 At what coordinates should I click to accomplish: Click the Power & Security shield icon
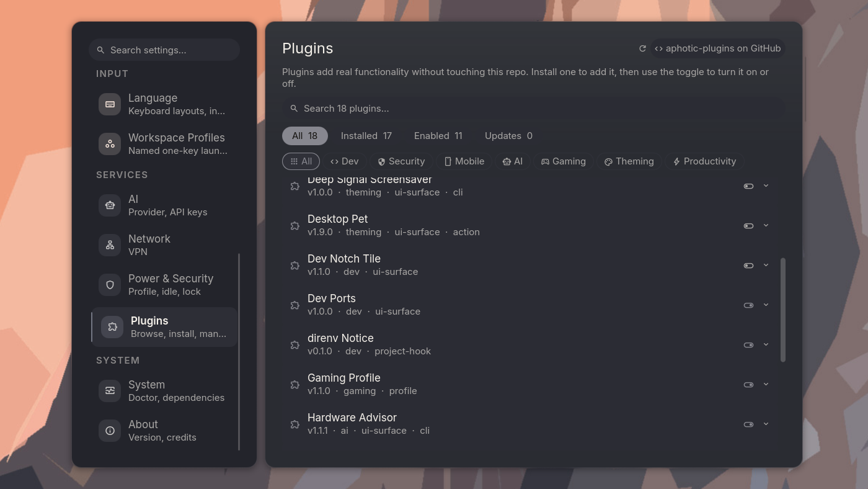110,285
